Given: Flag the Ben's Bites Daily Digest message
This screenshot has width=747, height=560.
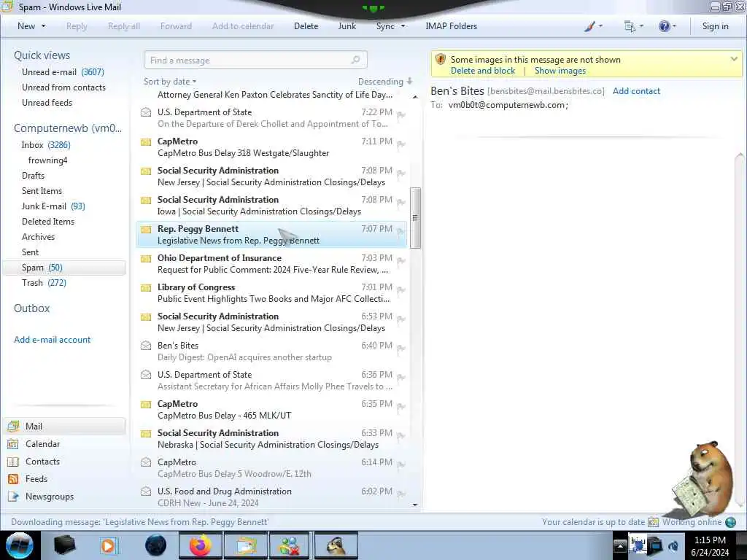Looking at the screenshot, I should 401,349.
